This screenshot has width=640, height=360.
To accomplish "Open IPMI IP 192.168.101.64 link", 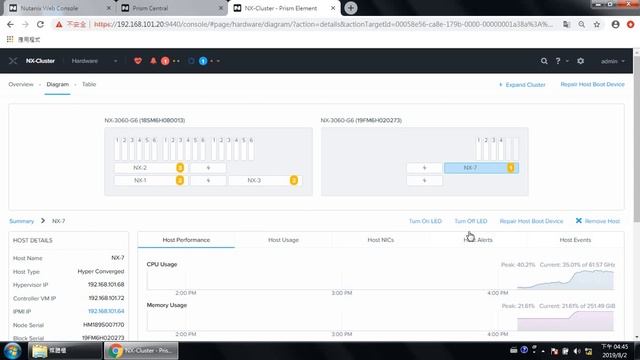I will [106, 311].
